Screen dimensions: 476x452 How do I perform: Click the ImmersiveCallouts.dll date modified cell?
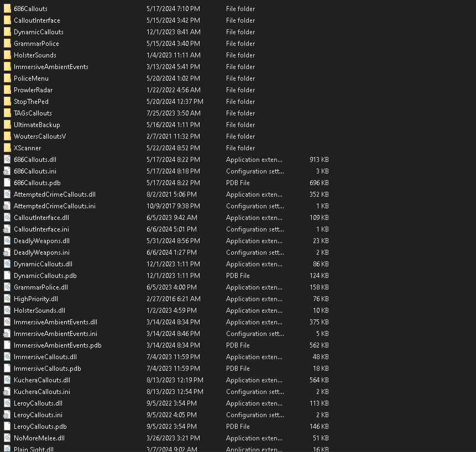click(174, 357)
